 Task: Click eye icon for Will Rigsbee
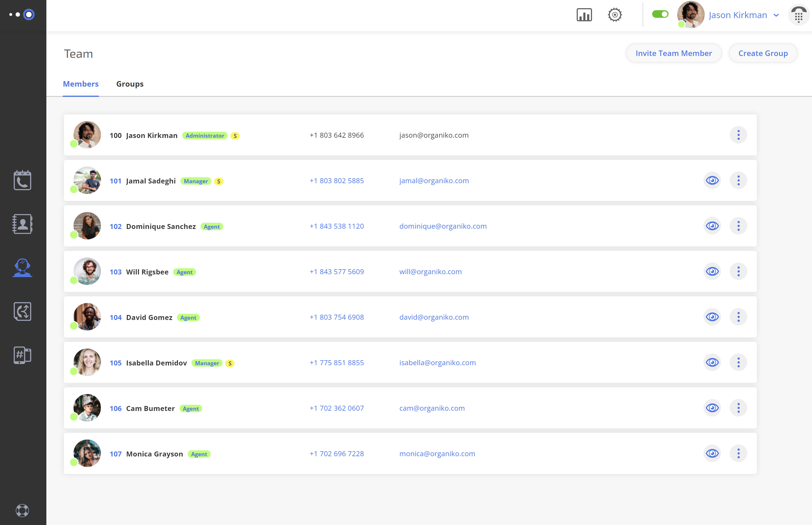pos(712,271)
